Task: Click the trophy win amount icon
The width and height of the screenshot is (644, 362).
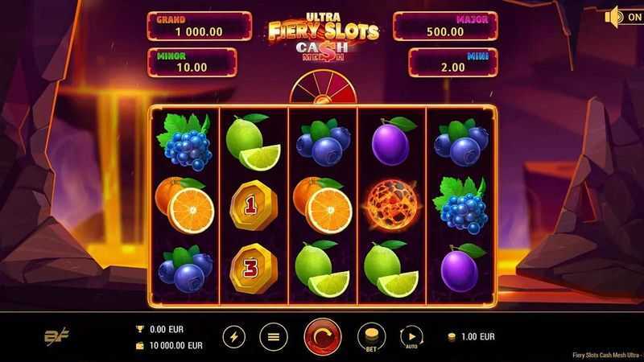Action: (x=139, y=329)
